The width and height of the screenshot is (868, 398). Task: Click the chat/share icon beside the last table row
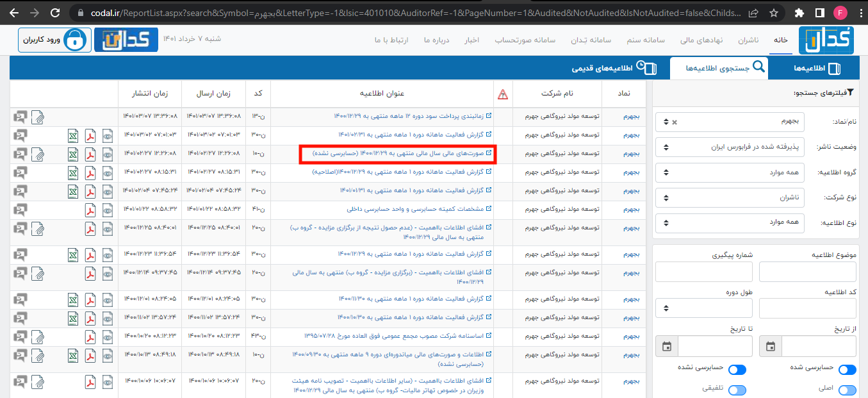[19, 380]
